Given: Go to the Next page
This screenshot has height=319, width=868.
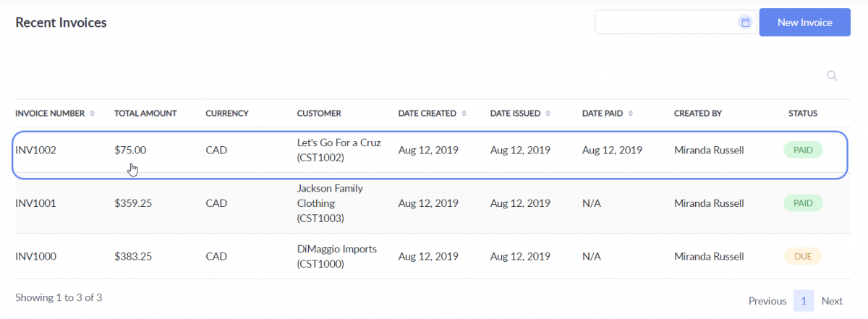Looking at the screenshot, I should 832,301.
